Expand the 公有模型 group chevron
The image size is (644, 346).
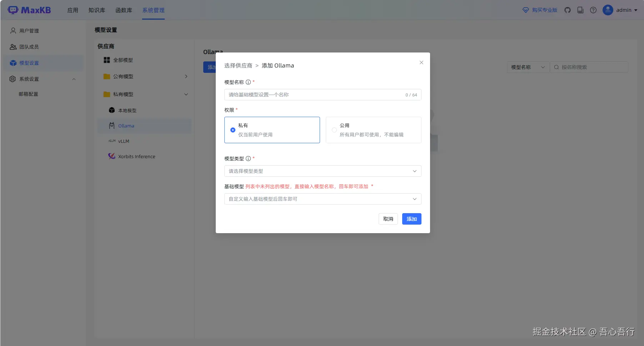[x=186, y=76]
